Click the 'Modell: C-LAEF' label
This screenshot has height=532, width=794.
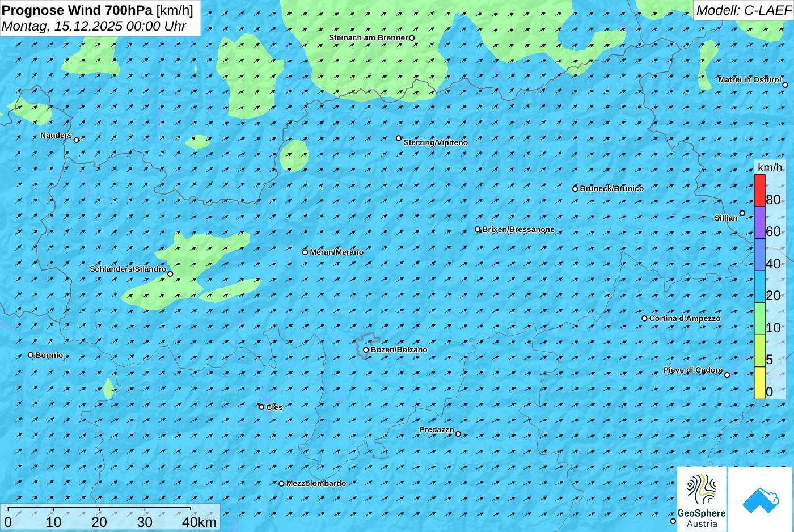[744, 10]
